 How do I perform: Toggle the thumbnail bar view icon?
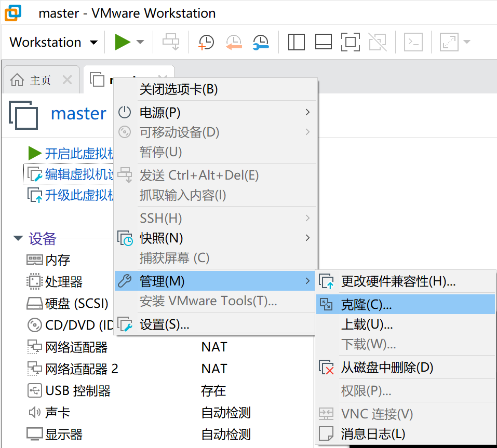click(324, 42)
